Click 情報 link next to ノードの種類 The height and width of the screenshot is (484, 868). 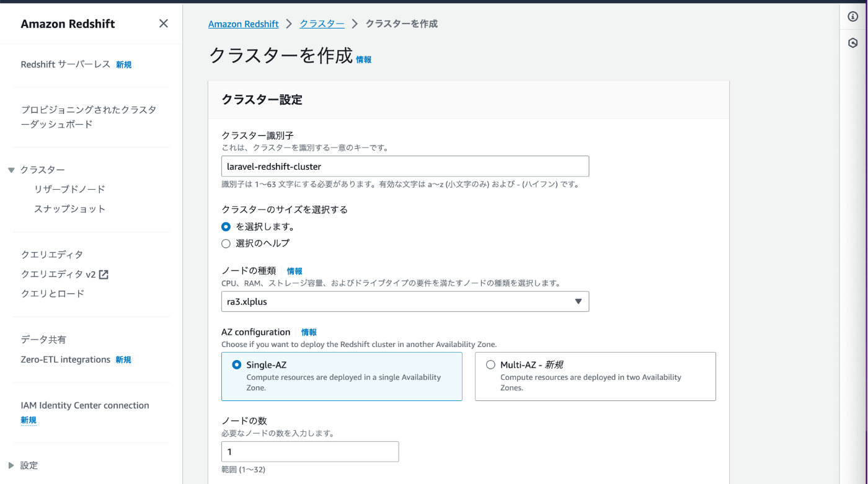[294, 271]
